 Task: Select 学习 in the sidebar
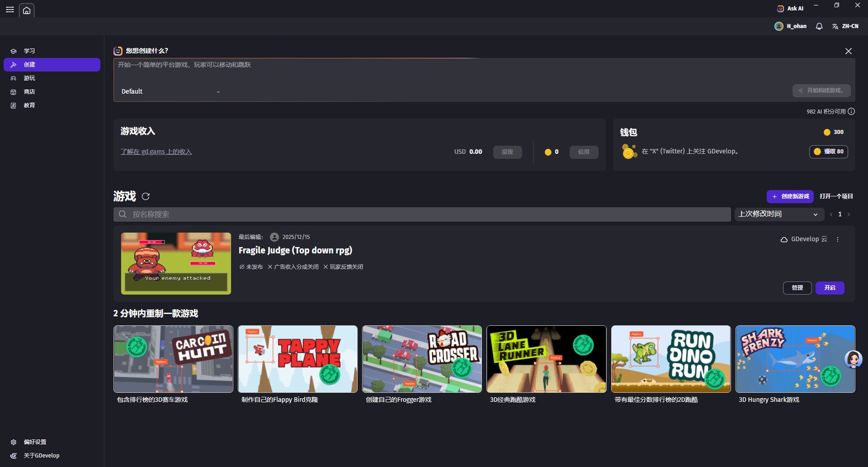[x=29, y=51]
